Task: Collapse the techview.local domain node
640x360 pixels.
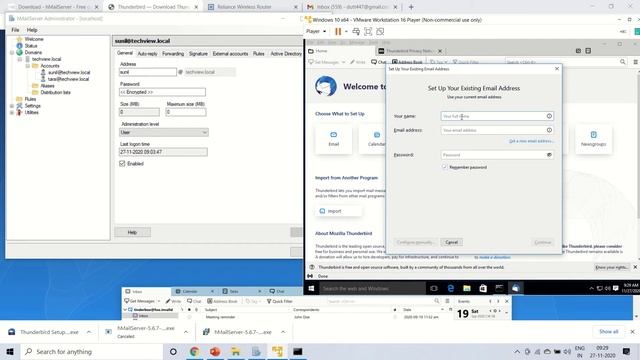Action: (x=20, y=59)
